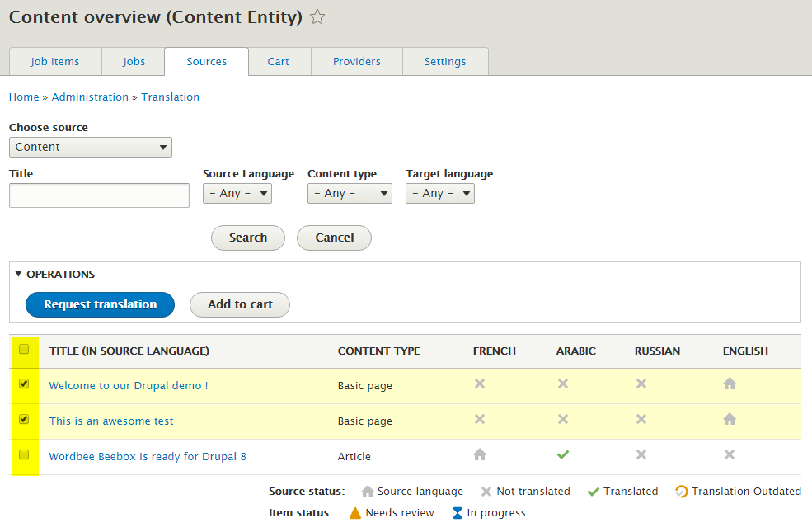The height and width of the screenshot is (532, 812).
Task: Open the Source Language dropdown
Action: coord(237,193)
